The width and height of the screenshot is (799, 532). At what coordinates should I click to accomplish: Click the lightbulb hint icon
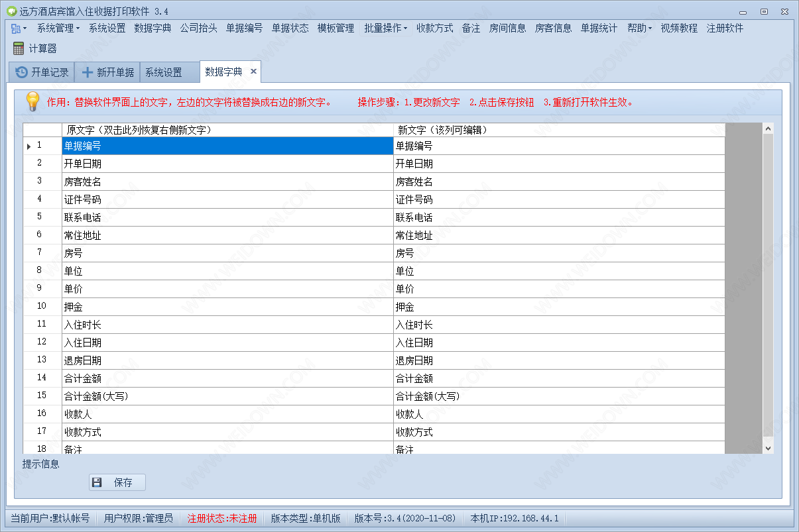pos(32,101)
